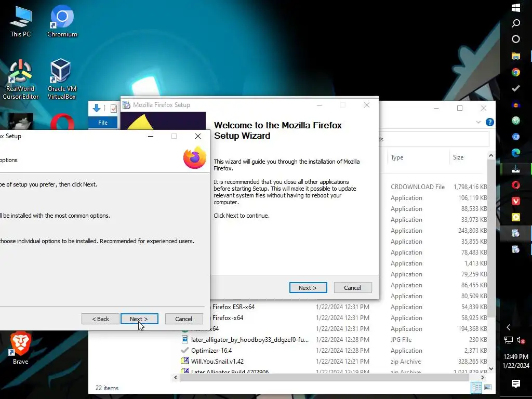Open the download-tray taskbar icon

pyautogui.click(x=516, y=169)
